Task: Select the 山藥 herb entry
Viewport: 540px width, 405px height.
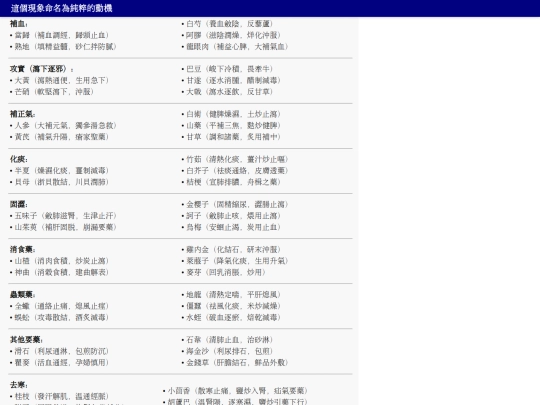Action: tap(231, 125)
